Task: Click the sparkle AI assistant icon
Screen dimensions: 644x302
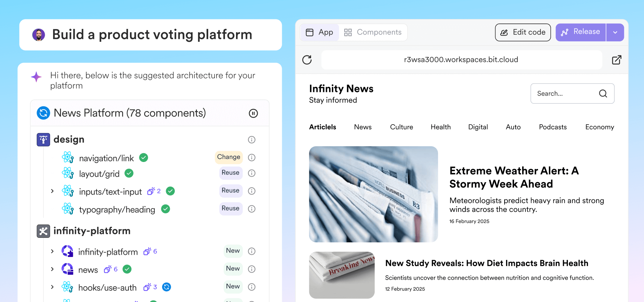Action: [36, 77]
